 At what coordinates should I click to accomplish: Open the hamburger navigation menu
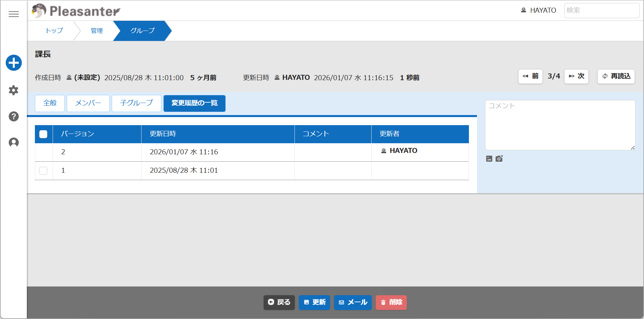(x=14, y=14)
